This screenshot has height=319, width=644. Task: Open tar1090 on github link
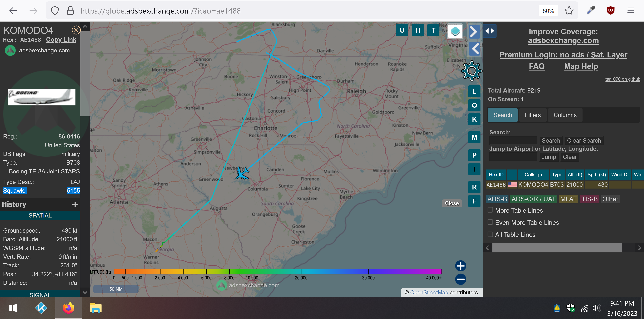tap(623, 79)
